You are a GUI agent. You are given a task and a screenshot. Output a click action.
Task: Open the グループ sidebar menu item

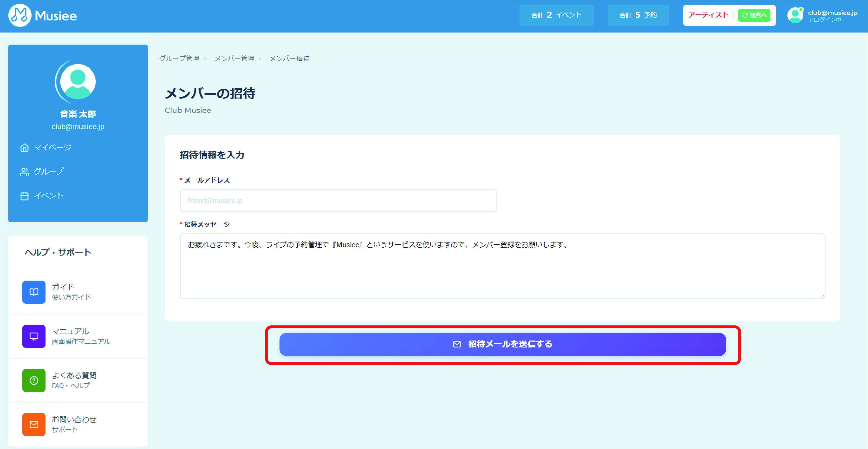[x=49, y=172]
